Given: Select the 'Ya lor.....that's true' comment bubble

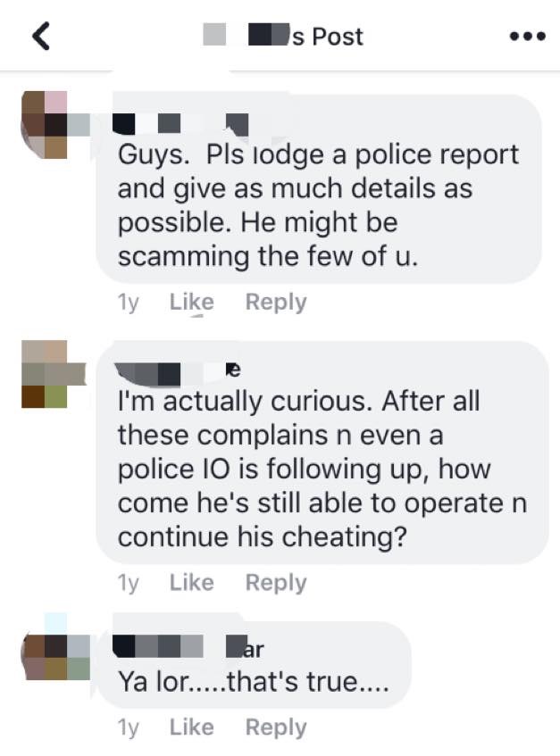Looking at the screenshot, I should [x=254, y=665].
